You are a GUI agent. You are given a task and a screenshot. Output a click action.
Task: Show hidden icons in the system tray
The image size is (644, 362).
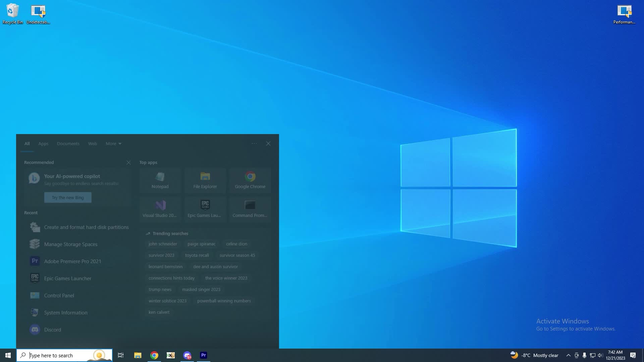tap(568, 355)
